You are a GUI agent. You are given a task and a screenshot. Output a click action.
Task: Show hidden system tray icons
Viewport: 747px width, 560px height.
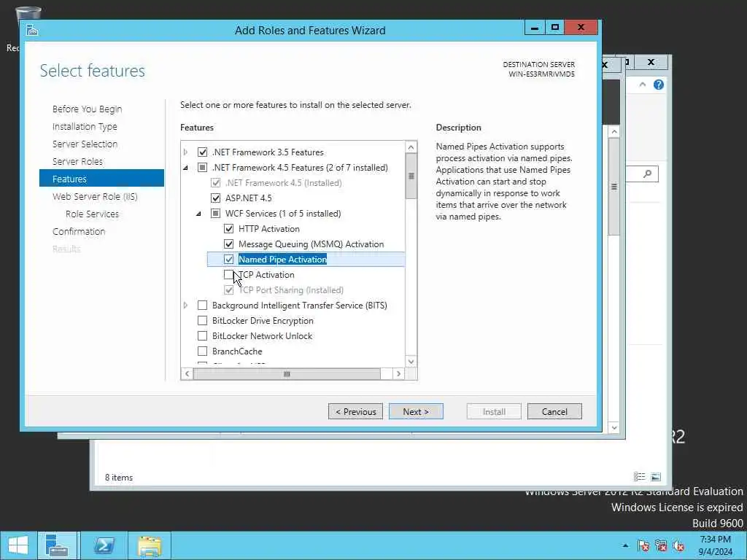pyautogui.click(x=625, y=545)
